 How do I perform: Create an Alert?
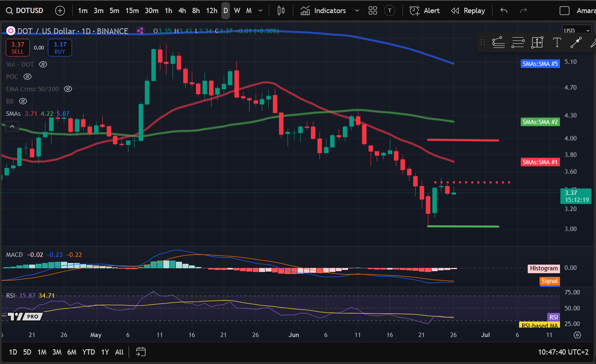pyautogui.click(x=425, y=11)
